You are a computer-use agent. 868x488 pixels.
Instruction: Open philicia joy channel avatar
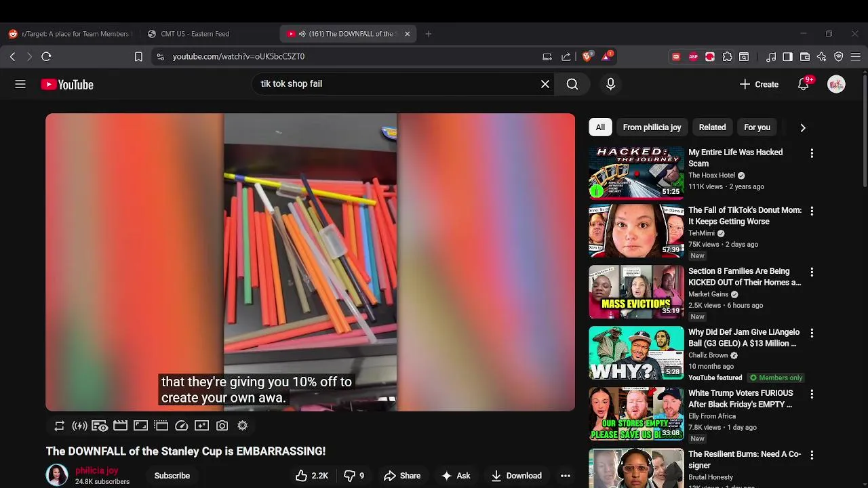point(57,475)
